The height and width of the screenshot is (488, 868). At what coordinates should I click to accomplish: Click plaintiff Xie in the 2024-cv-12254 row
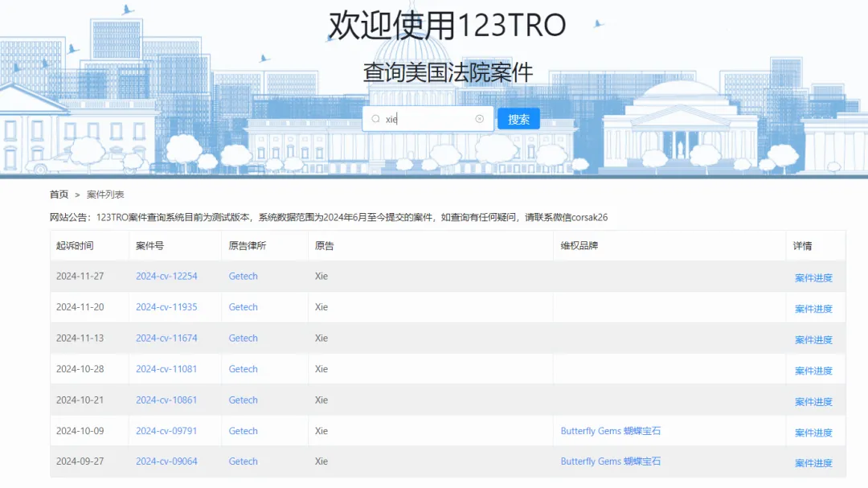pos(321,276)
